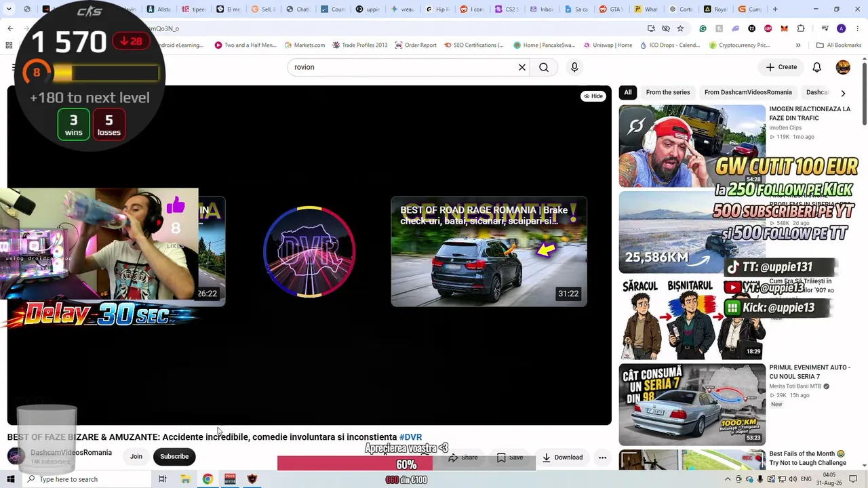Download the video
Screen dimensions: 868x488
coord(562,457)
